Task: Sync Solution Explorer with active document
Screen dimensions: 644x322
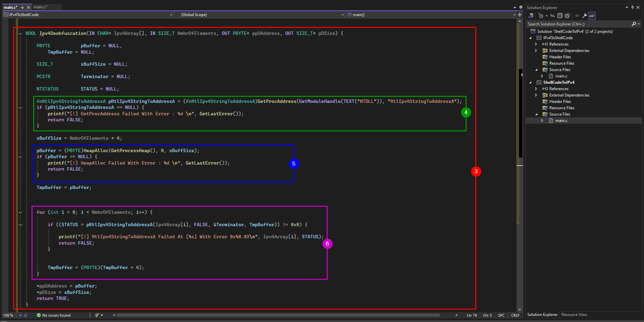Action: point(552,16)
